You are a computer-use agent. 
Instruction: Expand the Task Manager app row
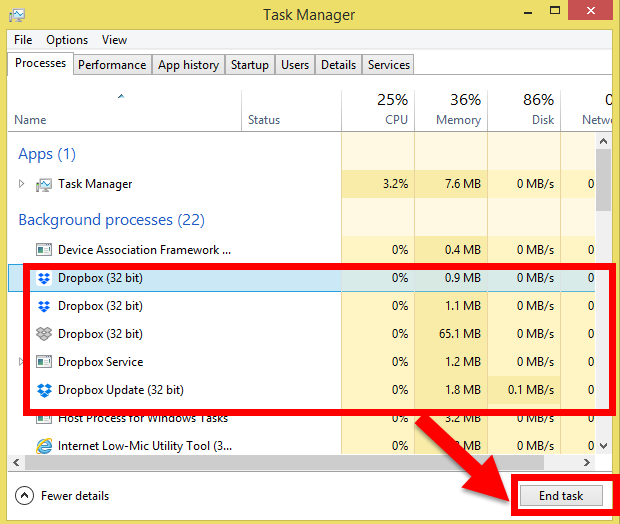[x=21, y=183]
